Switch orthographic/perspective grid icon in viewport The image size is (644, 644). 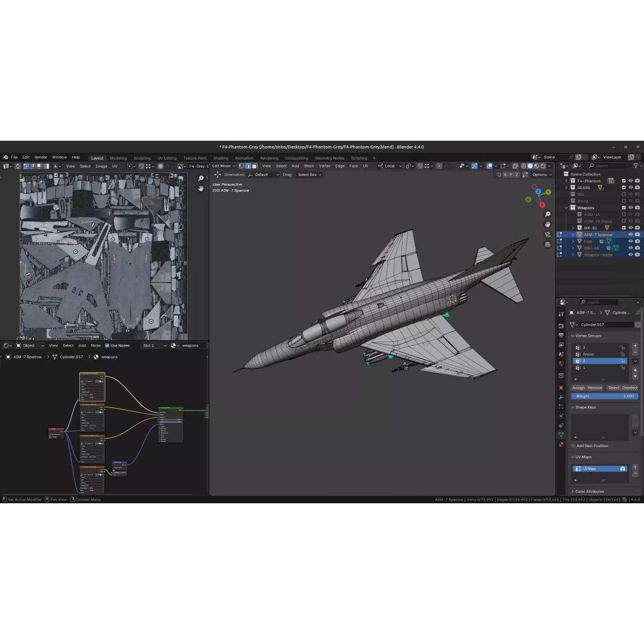pos(547,244)
